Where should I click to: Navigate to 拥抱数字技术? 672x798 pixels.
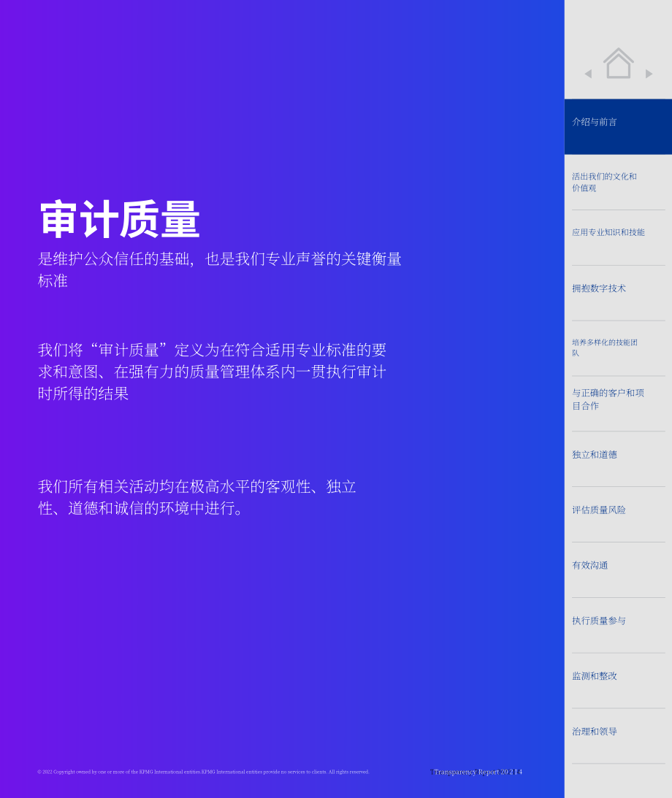pos(599,288)
